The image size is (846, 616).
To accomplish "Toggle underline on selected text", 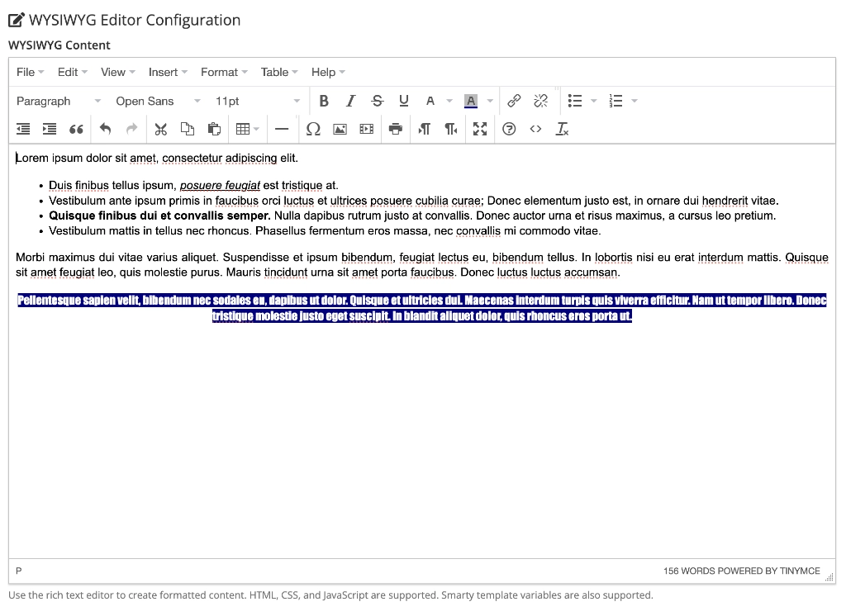I will point(403,100).
